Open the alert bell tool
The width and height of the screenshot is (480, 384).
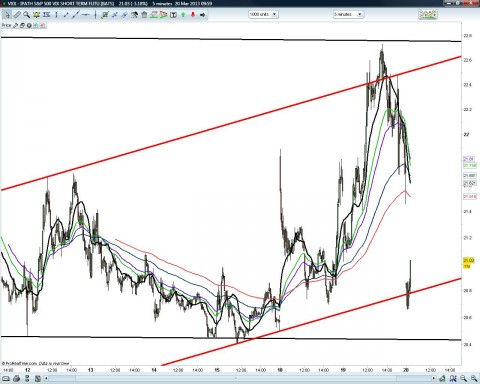(x=36, y=15)
